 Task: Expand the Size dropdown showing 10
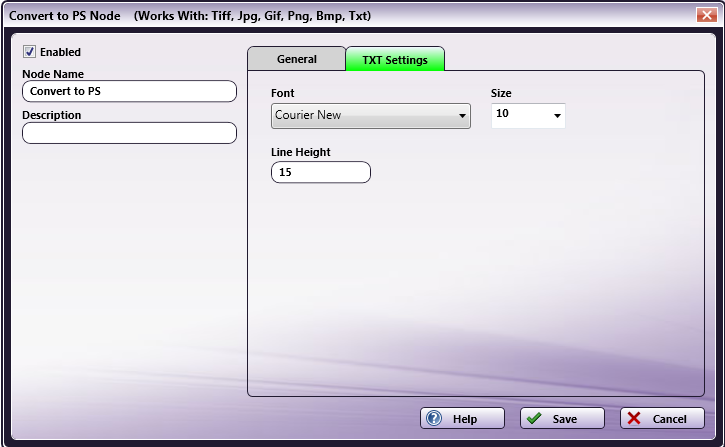point(528,115)
